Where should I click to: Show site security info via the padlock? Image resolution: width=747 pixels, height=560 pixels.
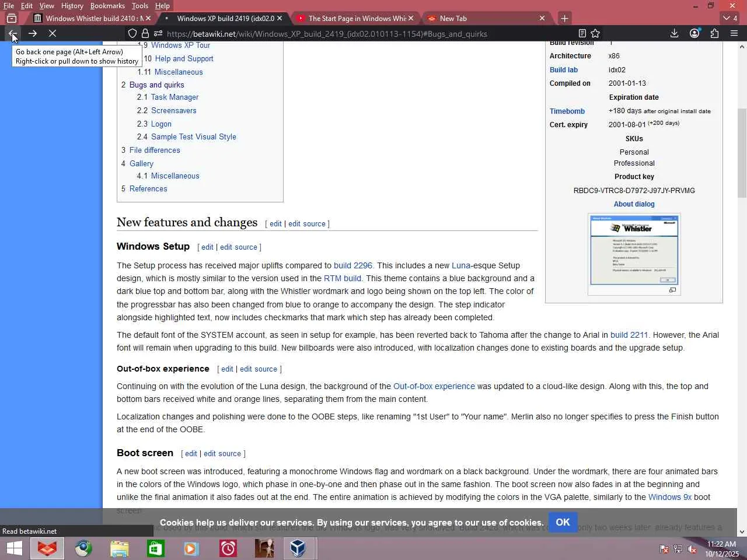pos(145,34)
